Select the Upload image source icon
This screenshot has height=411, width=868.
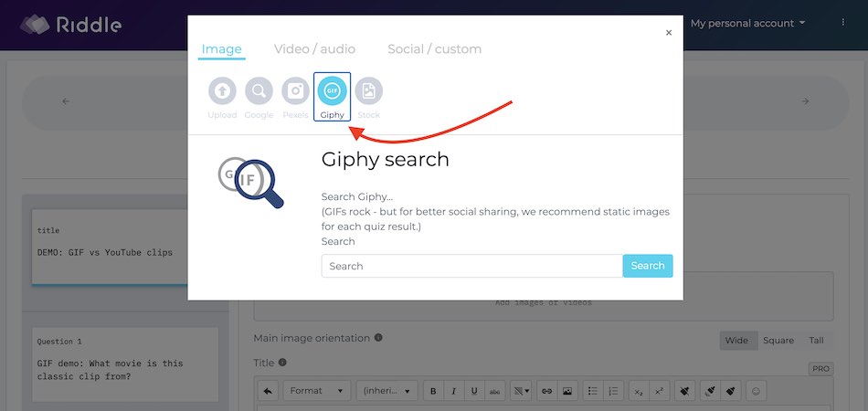tap(222, 91)
